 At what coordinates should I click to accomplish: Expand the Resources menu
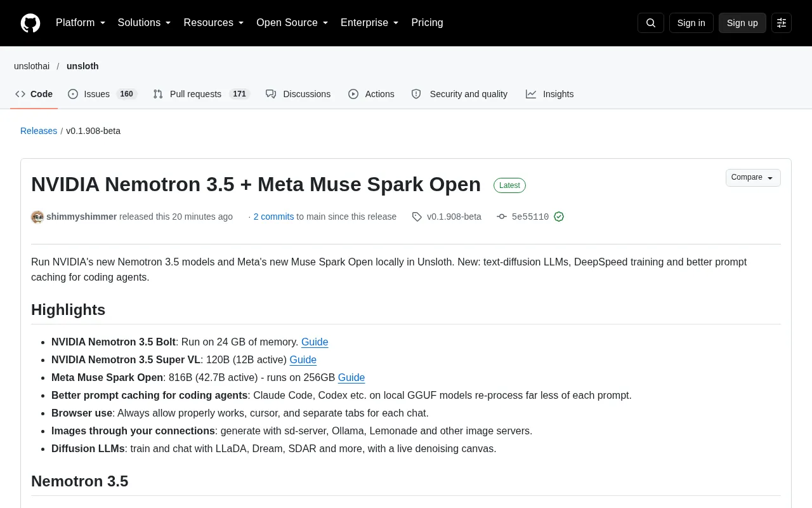(x=214, y=23)
